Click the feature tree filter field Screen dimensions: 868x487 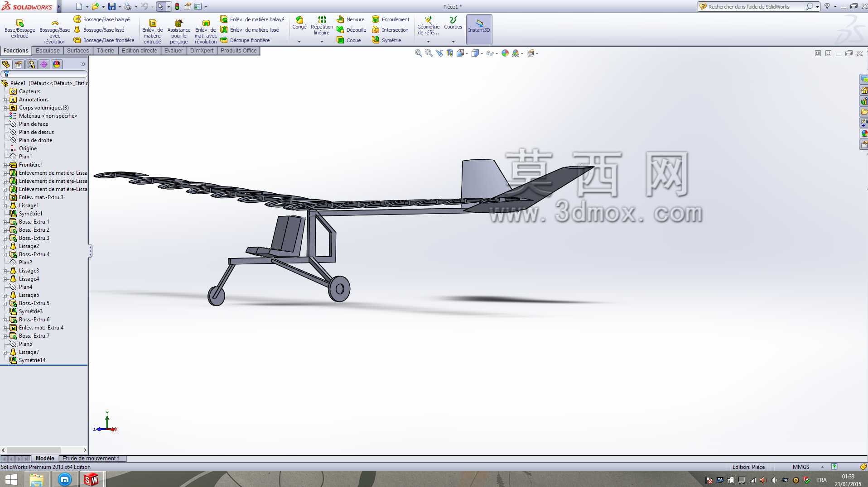tap(45, 74)
